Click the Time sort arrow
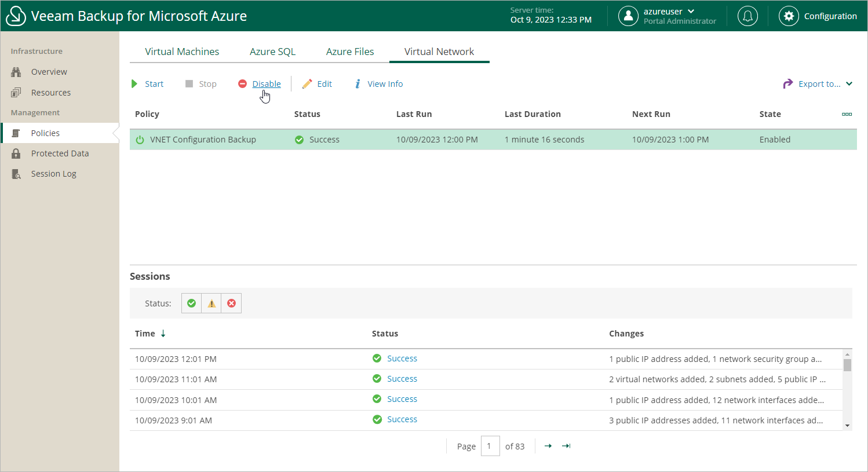868x472 pixels. (x=163, y=334)
